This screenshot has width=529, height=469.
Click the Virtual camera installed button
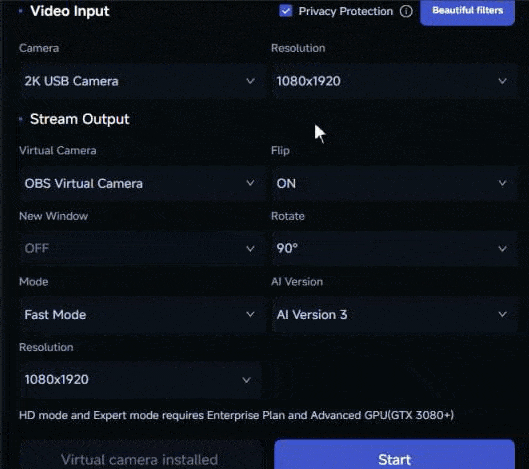pos(140,455)
